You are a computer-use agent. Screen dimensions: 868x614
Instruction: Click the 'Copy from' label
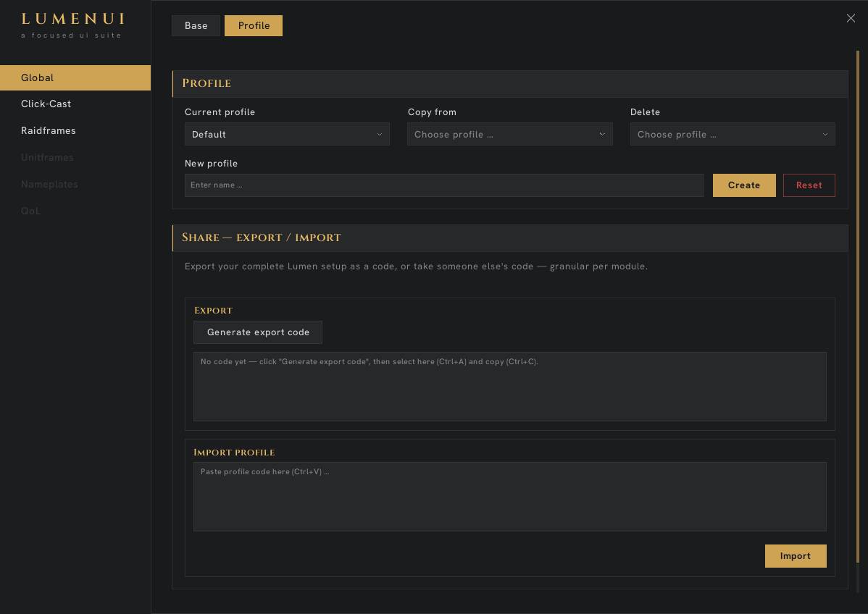point(432,112)
